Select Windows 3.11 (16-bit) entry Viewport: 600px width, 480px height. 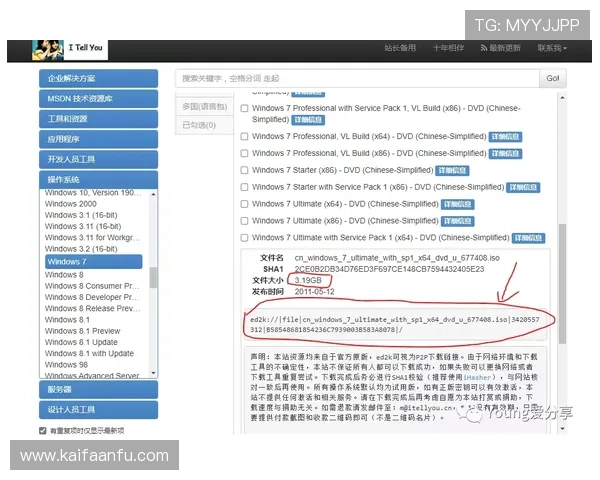[83, 226]
